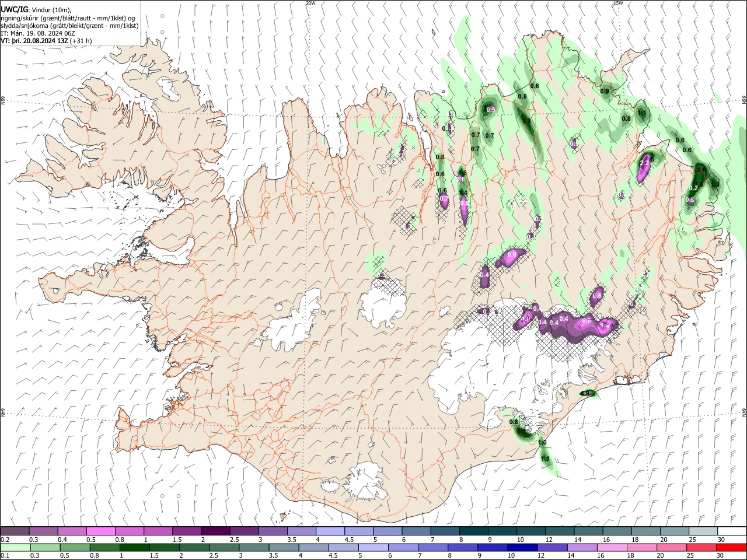Pick the bright red above-30 rain legend swatch

point(731,547)
